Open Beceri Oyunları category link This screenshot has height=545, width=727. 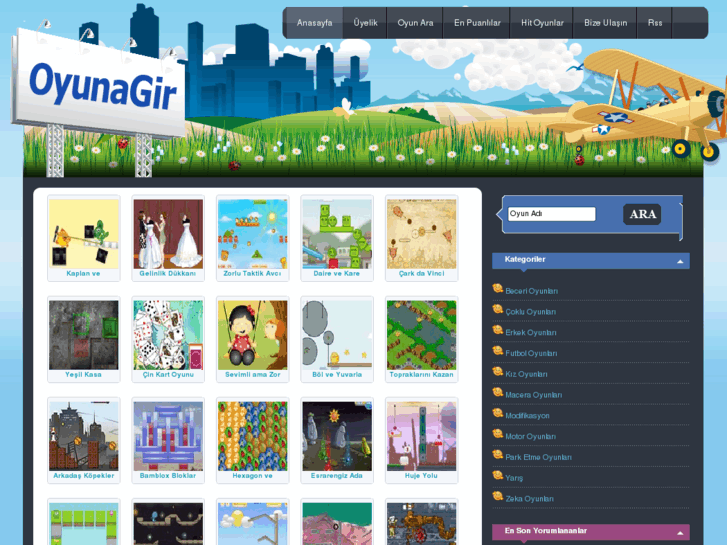[x=531, y=291]
